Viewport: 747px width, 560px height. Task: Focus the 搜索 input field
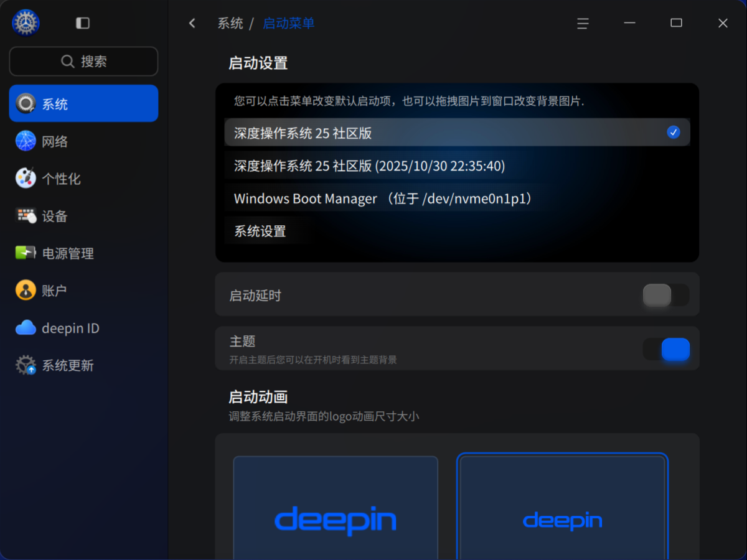pyautogui.click(x=83, y=62)
